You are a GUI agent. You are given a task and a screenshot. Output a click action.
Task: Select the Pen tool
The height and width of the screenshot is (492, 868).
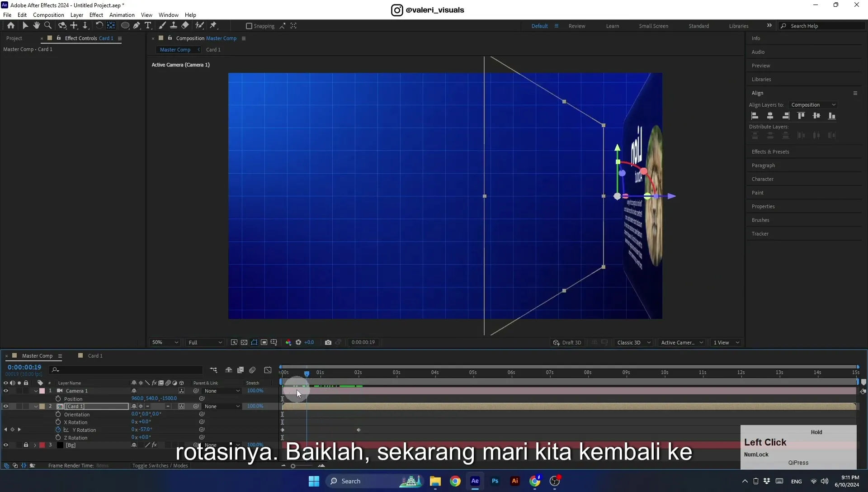tap(137, 26)
